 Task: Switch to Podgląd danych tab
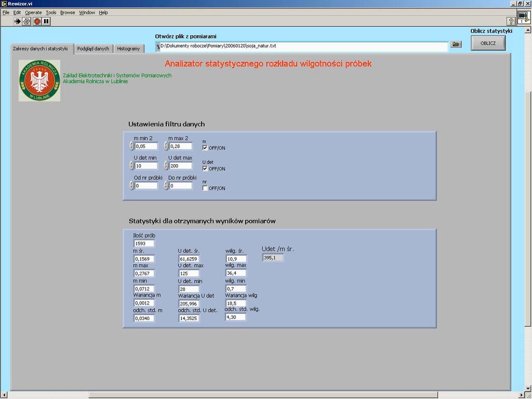[93, 48]
